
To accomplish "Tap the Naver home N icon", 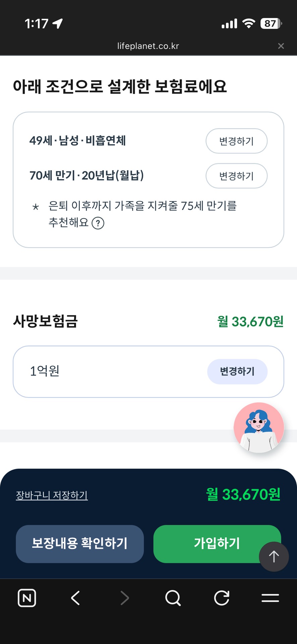I will click(27, 598).
